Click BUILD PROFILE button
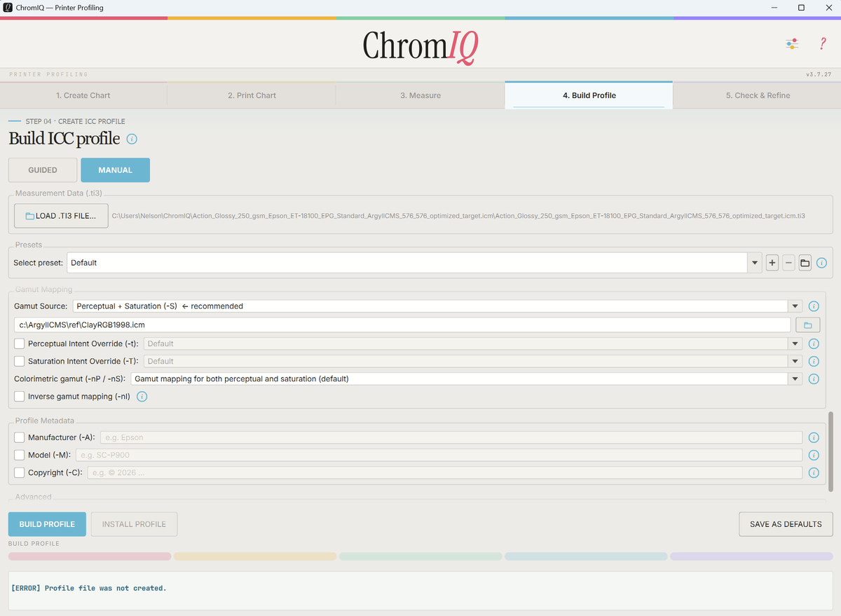Screen dimensions: 841x616 tap(47, 524)
